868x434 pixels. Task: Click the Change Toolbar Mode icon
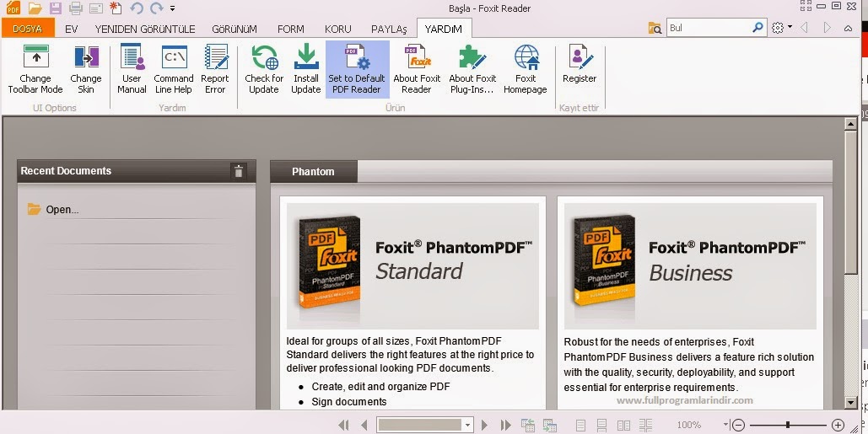(36, 56)
